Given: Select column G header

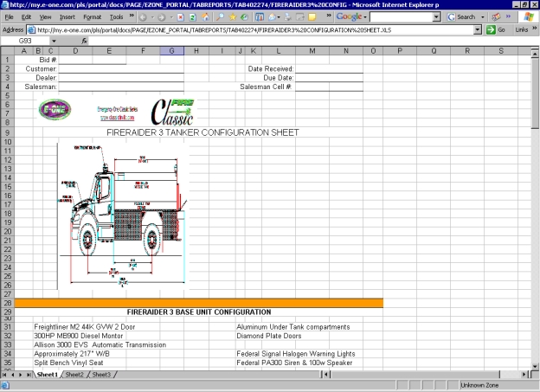Looking at the screenshot, I should 171,51.
